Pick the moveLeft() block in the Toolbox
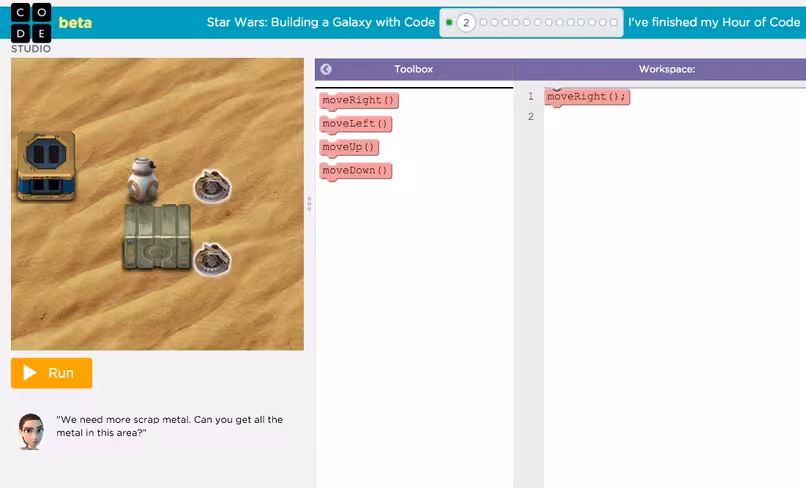 pos(355,124)
